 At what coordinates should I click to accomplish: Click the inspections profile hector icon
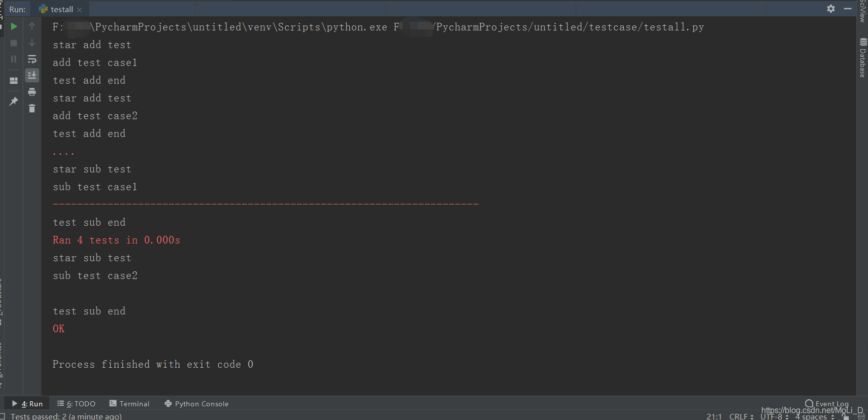pos(861,416)
